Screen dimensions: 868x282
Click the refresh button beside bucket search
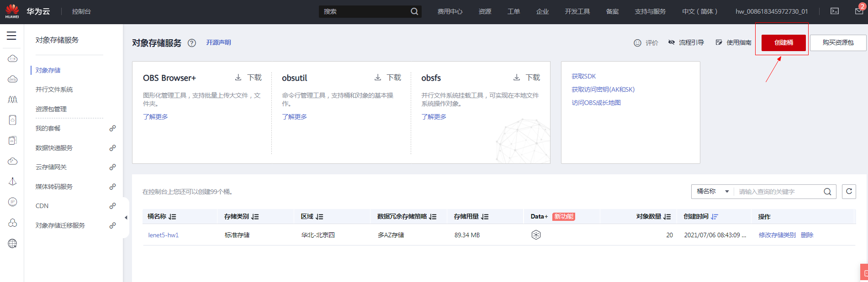(849, 192)
